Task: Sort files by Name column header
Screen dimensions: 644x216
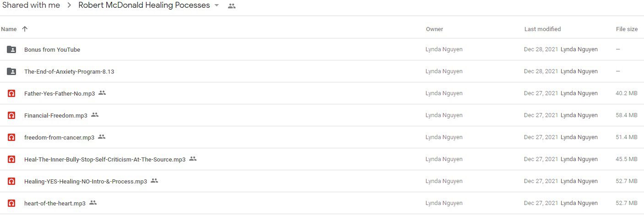Action: pos(9,29)
